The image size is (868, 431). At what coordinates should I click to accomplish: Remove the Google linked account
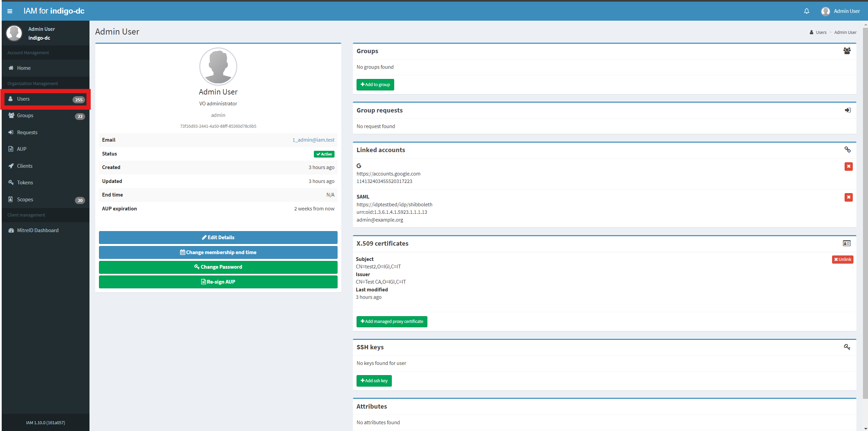(848, 166)
